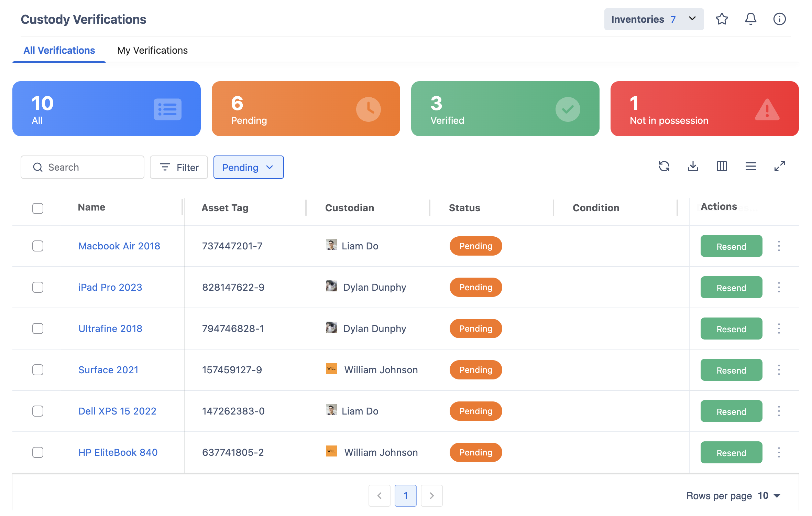Click the favorites star icon

click(x=722, y=19)
